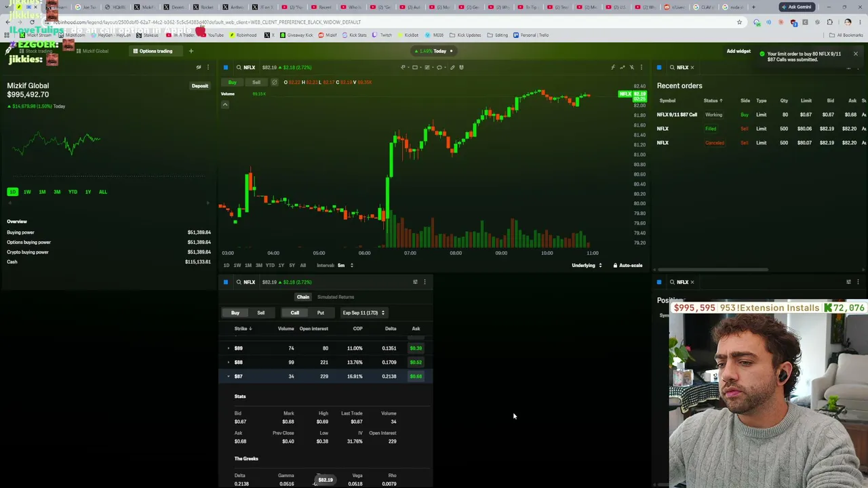Click the 1.49% Today performance pill
Image resolution: width=868 pixels, height=488 pixels.
[434, 51]
